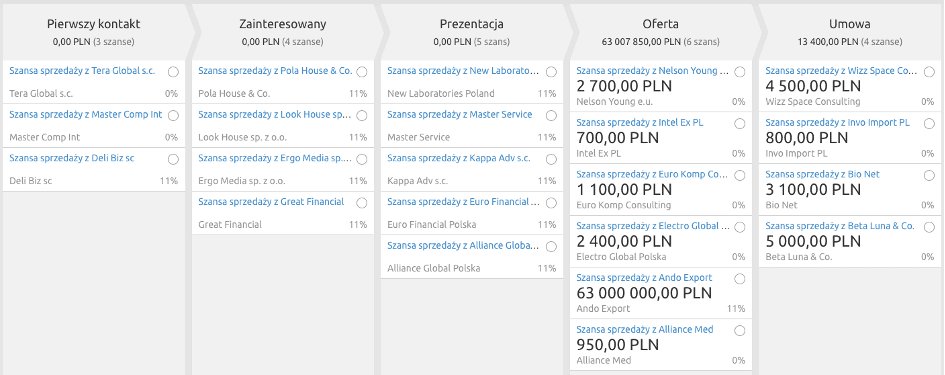This screenshot has width=945, height=375.
Task: Toggle the circle on Wizz Space Consulting card
Action: [929, 72]
